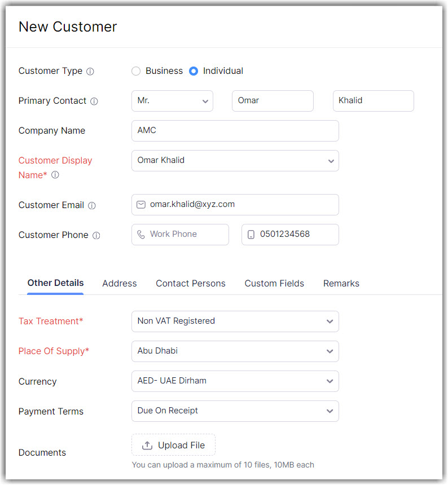
Task: Select the Business customer type
Action: coord(136,71)
